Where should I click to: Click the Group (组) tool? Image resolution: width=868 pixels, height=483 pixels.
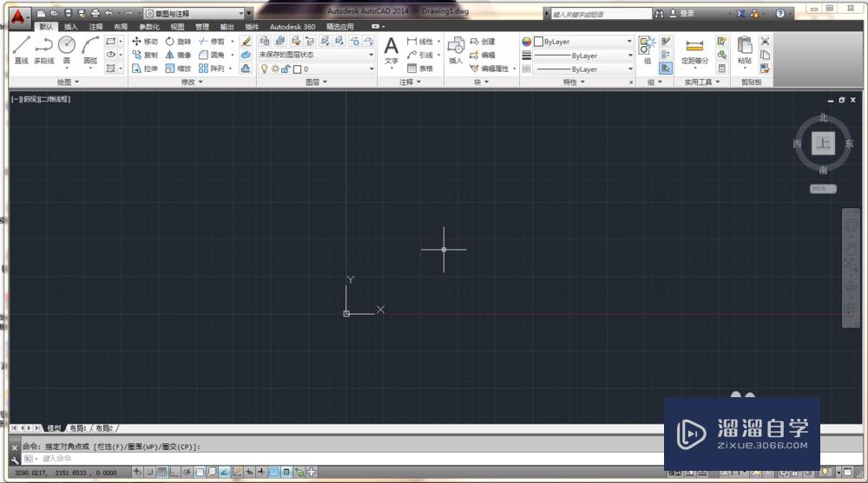[x=648, y=49]
